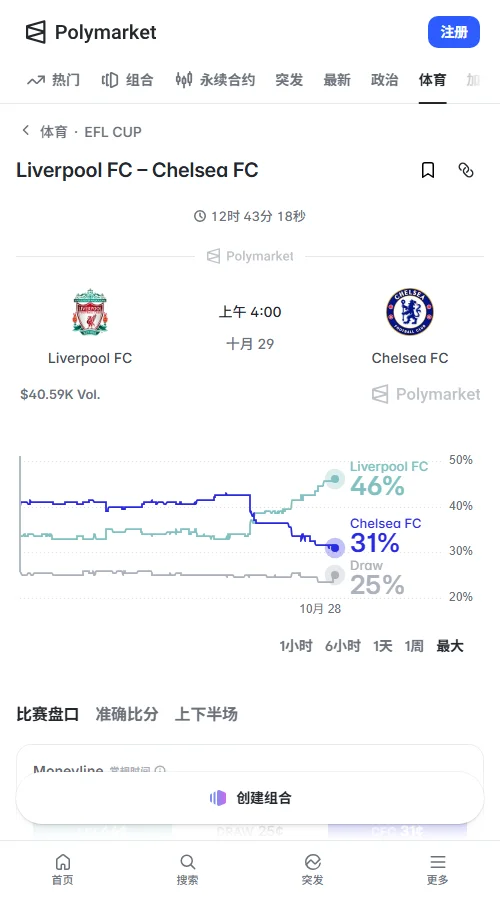Switch to the 准确比分 tab

[126, 714]
